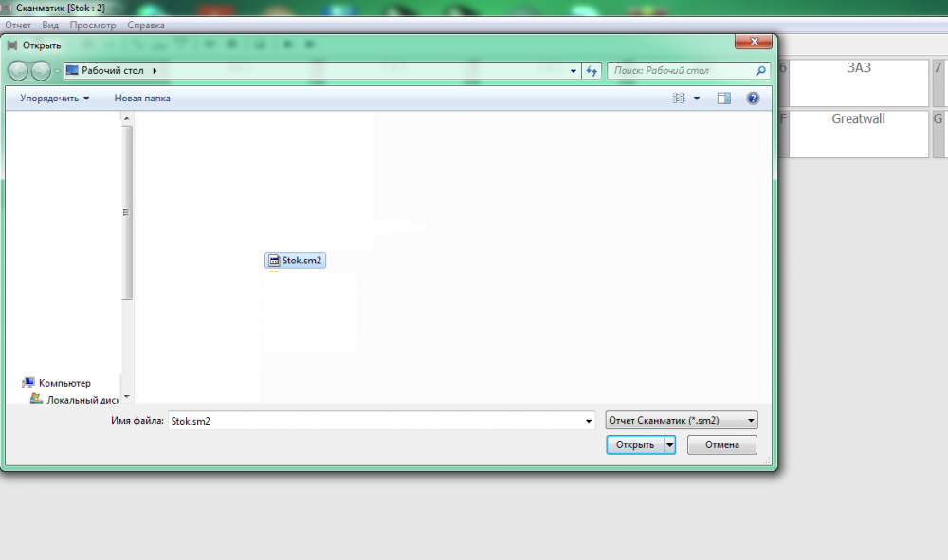Screen dimensions: 948x560
Task: Click the Back navigation arrow
Action: pyautogui.click(x=18, y=71)
